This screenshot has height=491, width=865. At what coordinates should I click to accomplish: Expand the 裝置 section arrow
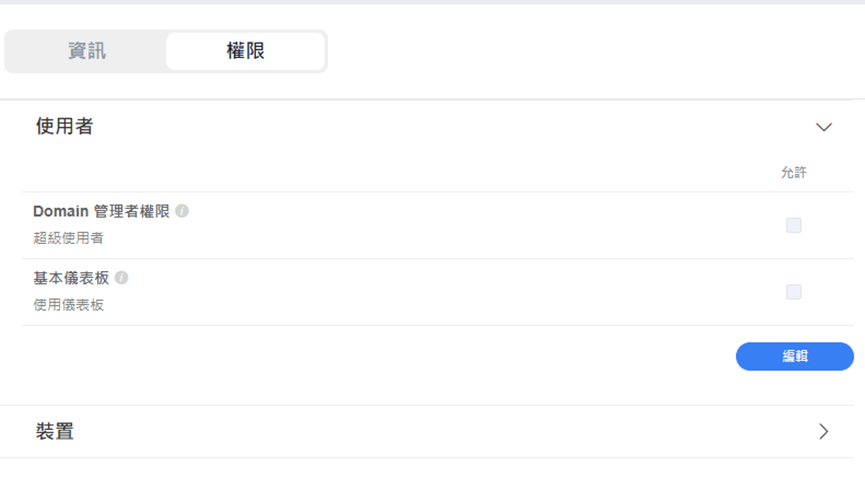pos(824,431)
